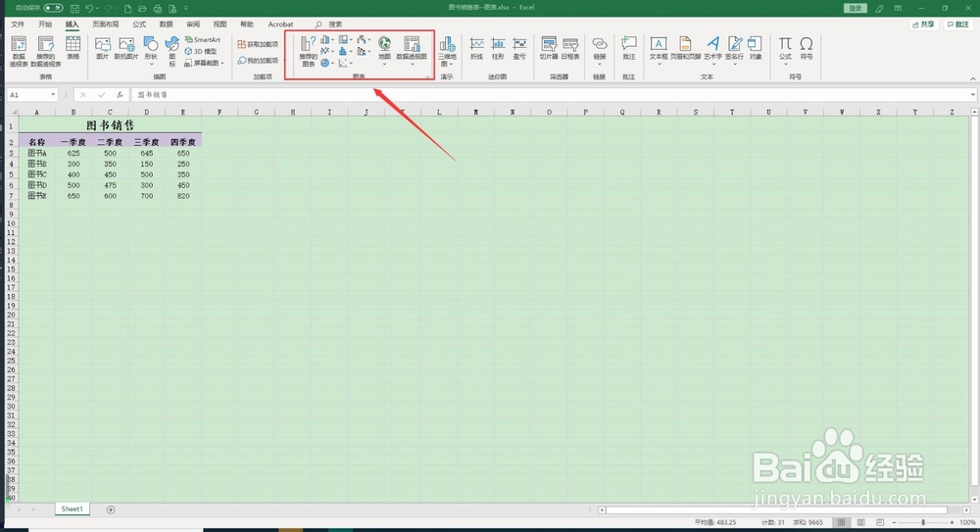Expand the Name Box dropdown
The image size is (980, 532).
(x=53, y=95)
